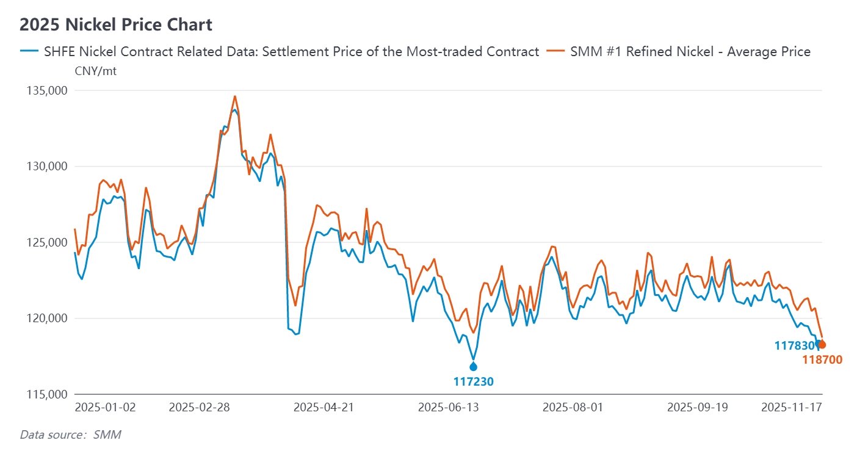Click the blue minimum point marker above 117230
The image size is (868, 454).
(x=473, y=366)
